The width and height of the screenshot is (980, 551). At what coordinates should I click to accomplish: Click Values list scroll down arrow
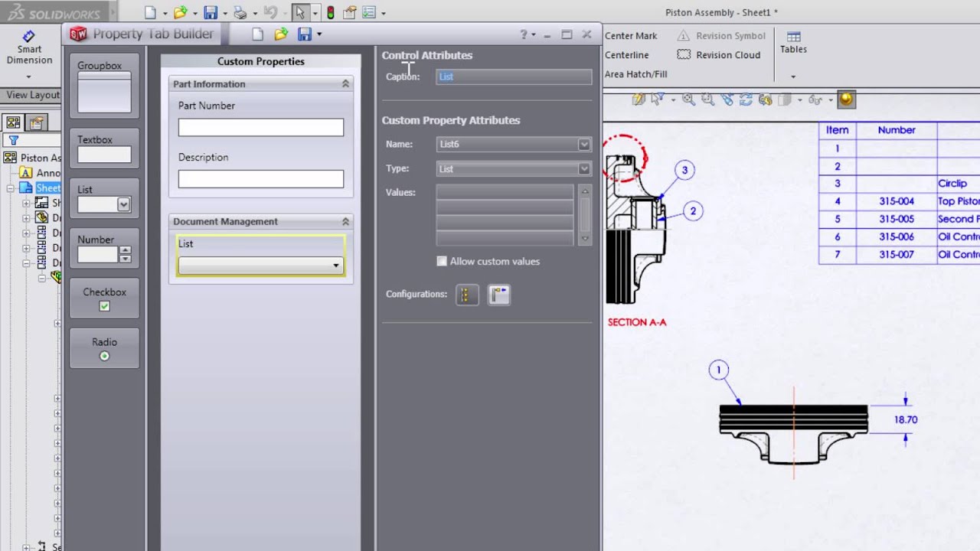pyautogui.click(x=585, y=240)
